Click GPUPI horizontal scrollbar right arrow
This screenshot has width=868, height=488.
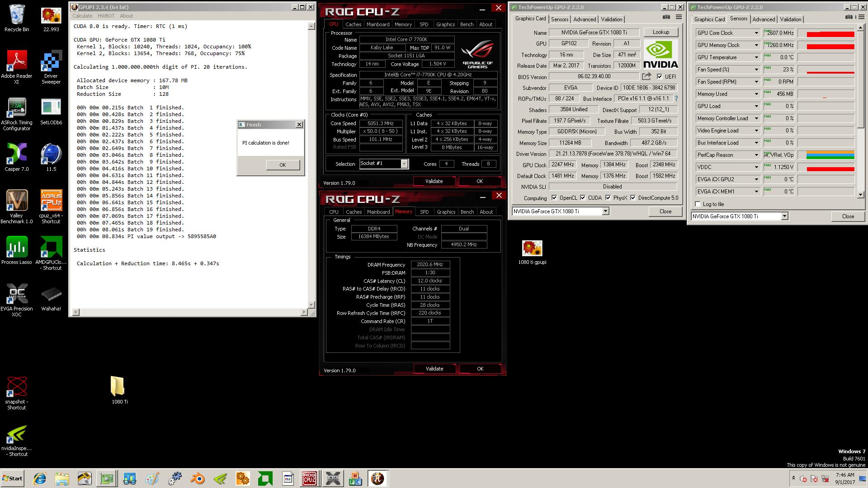304,312
